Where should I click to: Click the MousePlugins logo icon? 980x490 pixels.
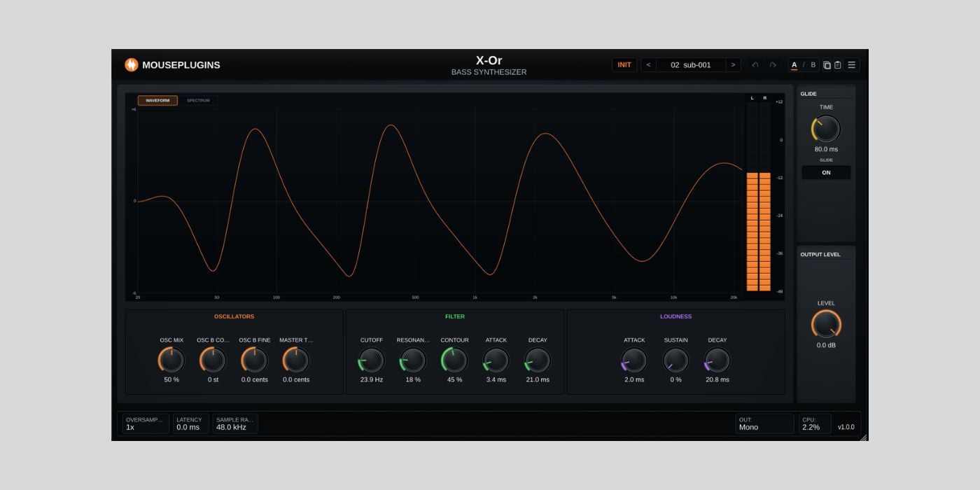(x=132, y=65)
